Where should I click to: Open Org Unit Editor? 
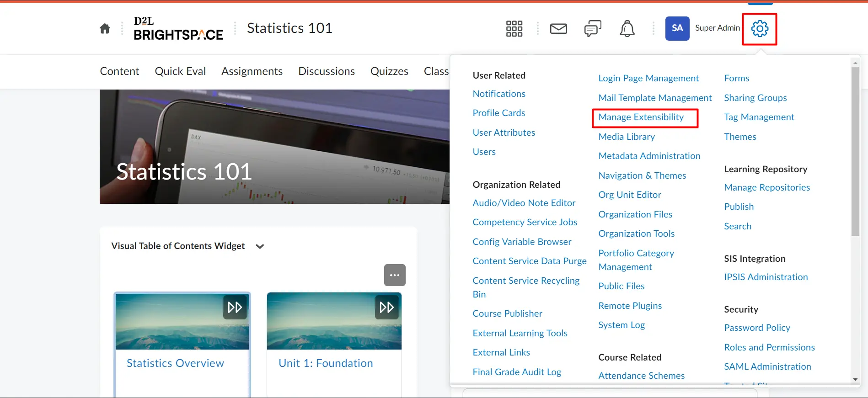[x=630, y=195]
